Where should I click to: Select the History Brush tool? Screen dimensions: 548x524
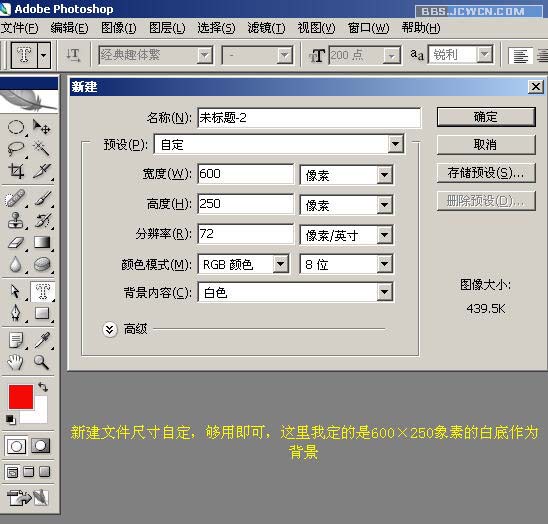click(x=42, y=220)
